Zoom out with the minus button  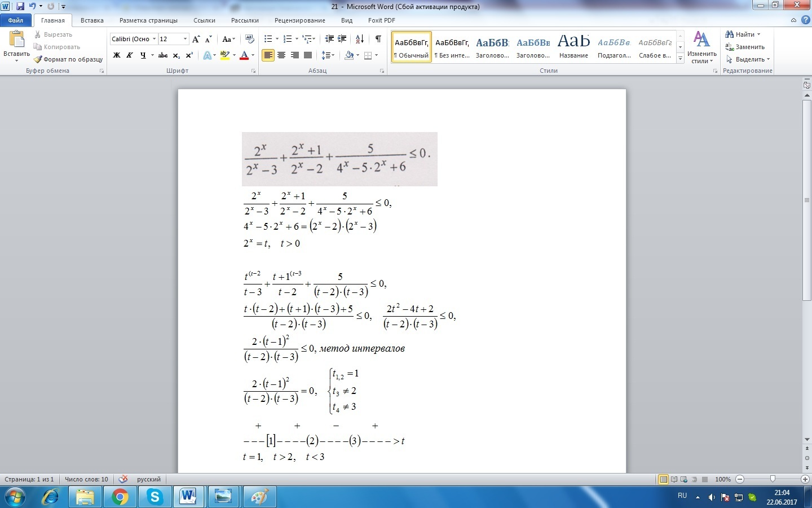tap(740, 479)
